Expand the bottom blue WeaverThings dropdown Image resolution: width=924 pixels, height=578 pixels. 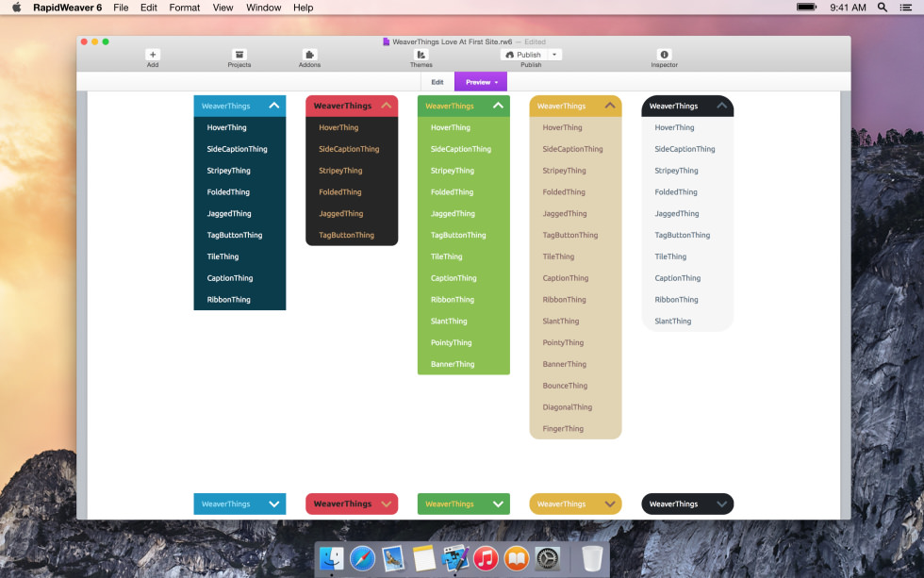[239, 504]
